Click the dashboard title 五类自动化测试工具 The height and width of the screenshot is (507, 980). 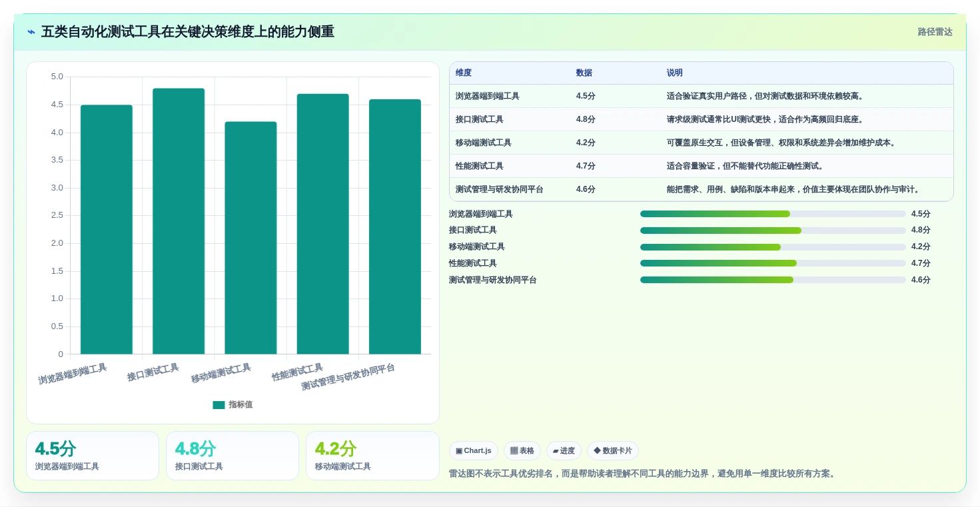187,31
